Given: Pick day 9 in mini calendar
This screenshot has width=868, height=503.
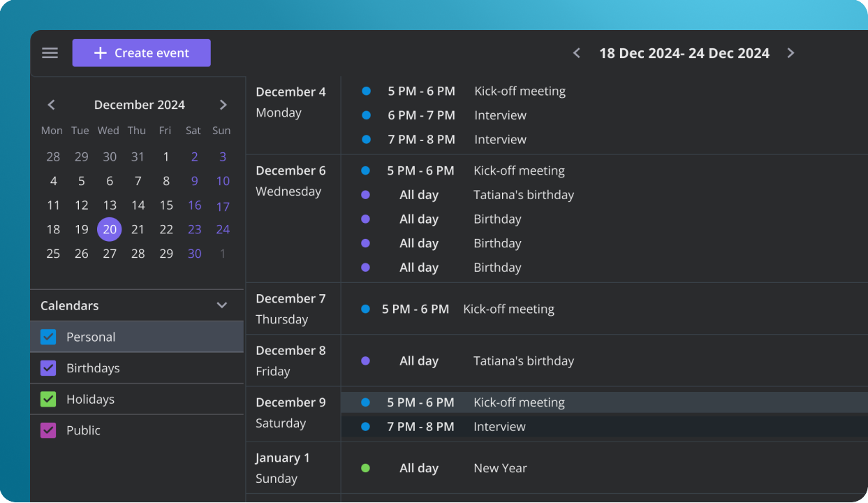Looking at the screenshot, I should click(194, 181).
